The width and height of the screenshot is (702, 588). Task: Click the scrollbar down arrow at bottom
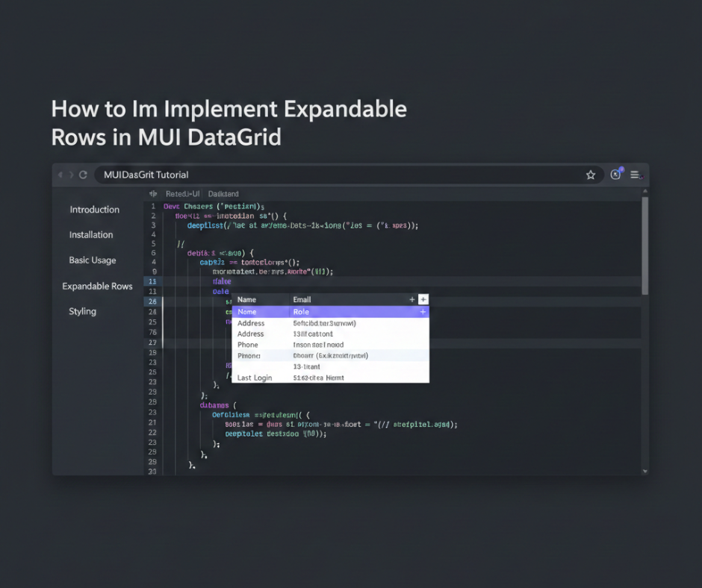click(x=644, y=471)
